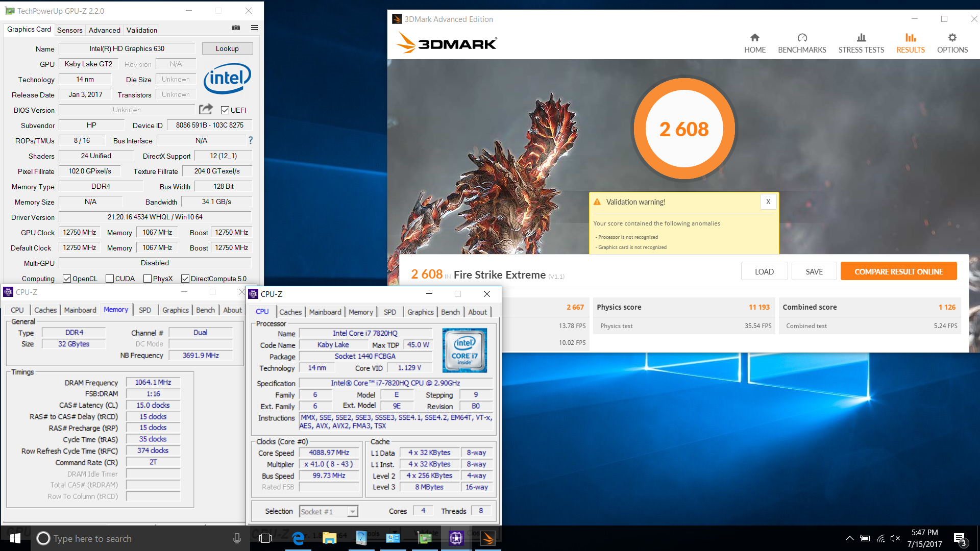The width and height of the screenshot is (980, 551).
Task: Click the Fire Strike Extreme title
Action: pyautogui.click(x=499, y=275)
